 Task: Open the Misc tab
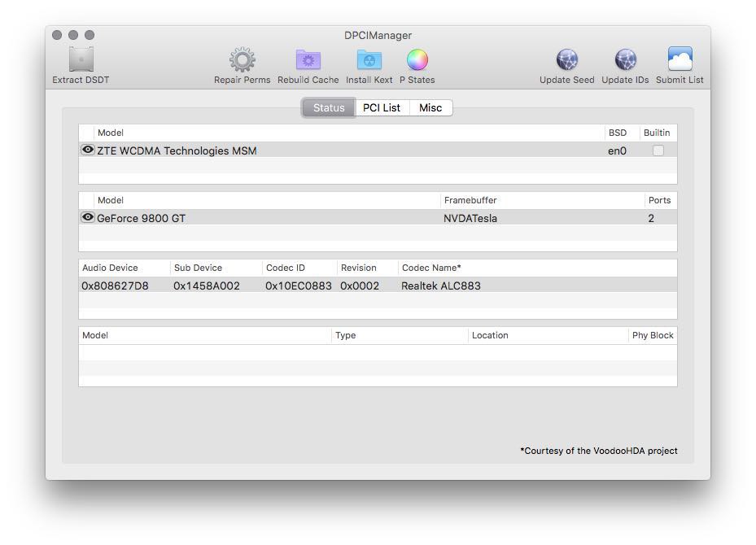pyautogui.click(x=430, y=108)
